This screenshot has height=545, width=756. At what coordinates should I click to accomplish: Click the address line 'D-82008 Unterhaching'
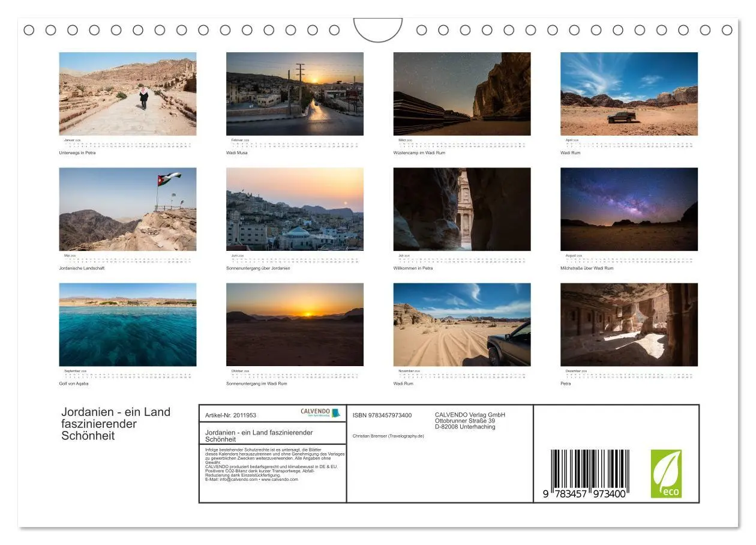point(465,427)
